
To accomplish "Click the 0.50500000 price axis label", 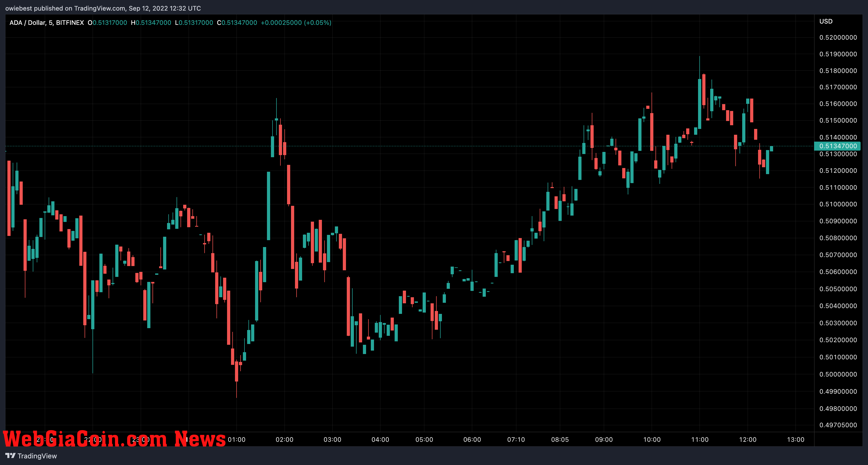I will pos(838,289).
